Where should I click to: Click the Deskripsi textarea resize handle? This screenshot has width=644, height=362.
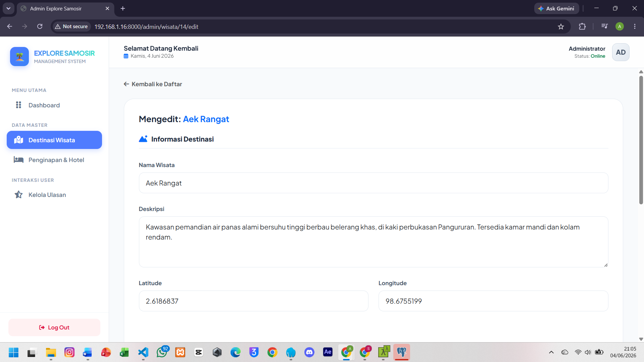(606, 265)
